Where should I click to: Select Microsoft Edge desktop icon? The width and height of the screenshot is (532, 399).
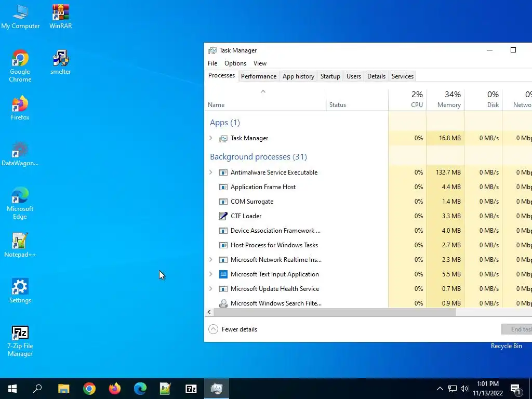click(20, 203)
